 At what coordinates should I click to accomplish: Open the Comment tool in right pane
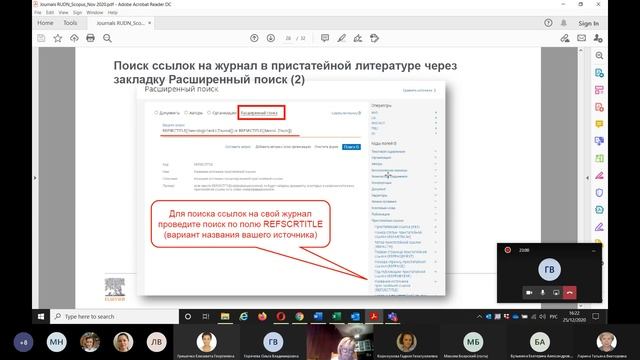(x=599, y=124)
